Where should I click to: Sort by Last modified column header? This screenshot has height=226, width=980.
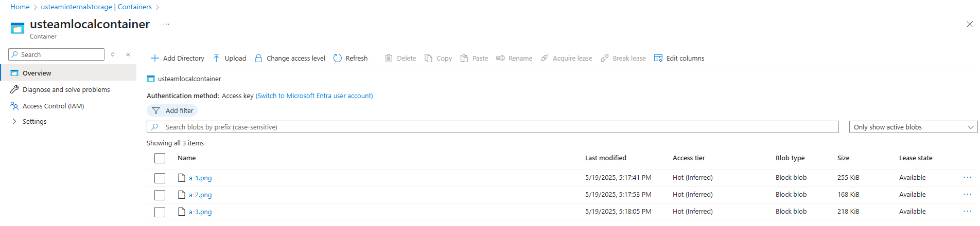click(606, 158)
